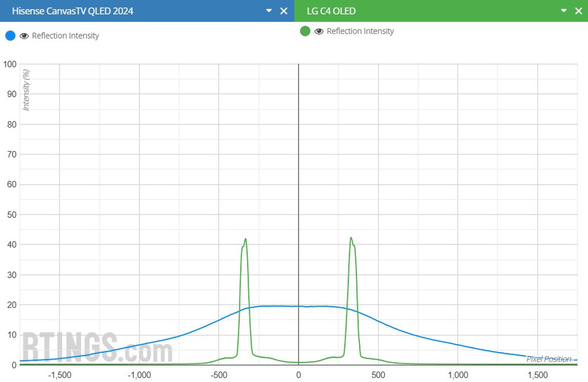This screenshot has height=382, width=588.
Task: Click the blue series Reflection Intensity label
Action: [x=65, y=36]
